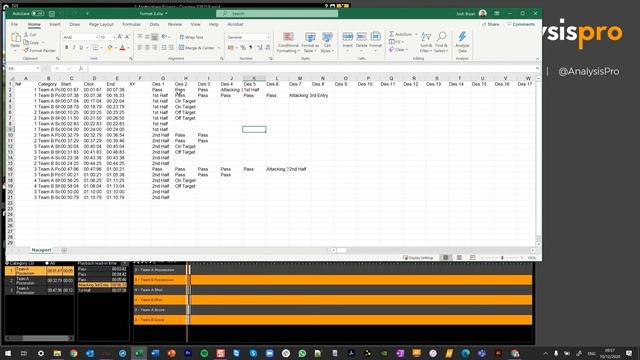Toggle Bold formatting
Image resolution: width=640 pixels, height=360 pixels.
(x=67, y=48)
